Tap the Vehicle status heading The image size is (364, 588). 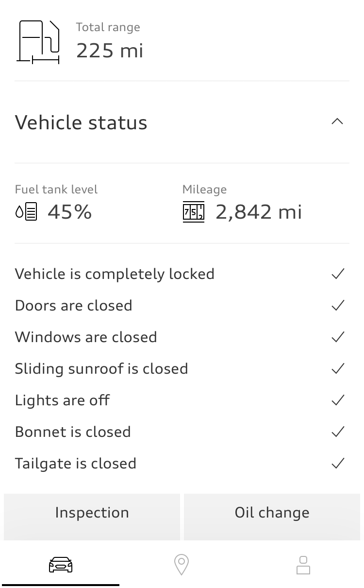point(81,122)
